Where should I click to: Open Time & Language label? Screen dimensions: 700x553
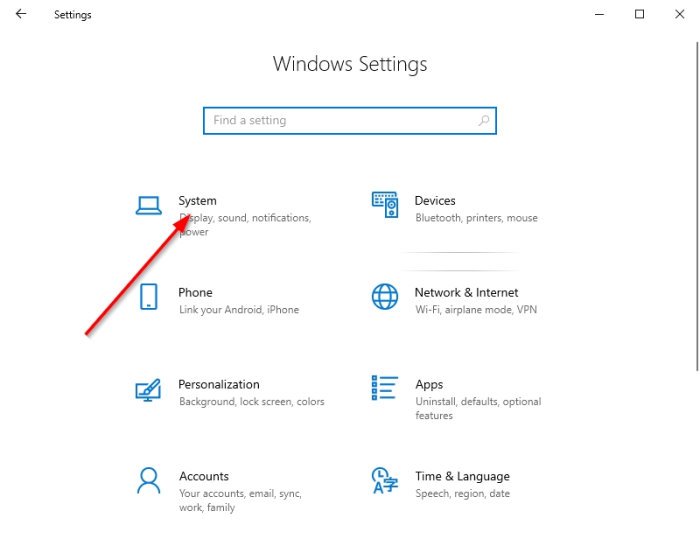pos(462,477)
